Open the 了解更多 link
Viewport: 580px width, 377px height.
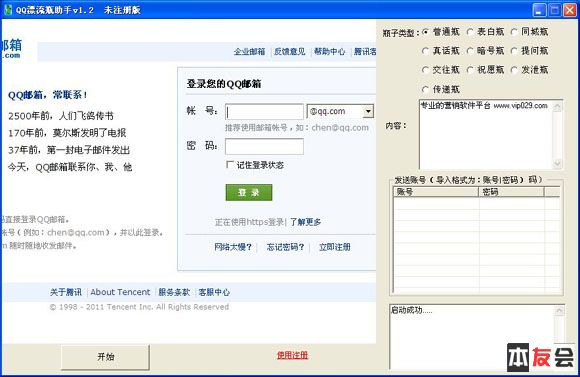click(x=305, y=222)
